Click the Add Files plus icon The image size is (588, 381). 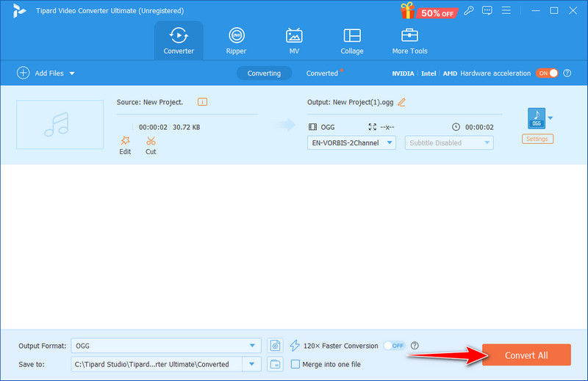coord(24,73)
